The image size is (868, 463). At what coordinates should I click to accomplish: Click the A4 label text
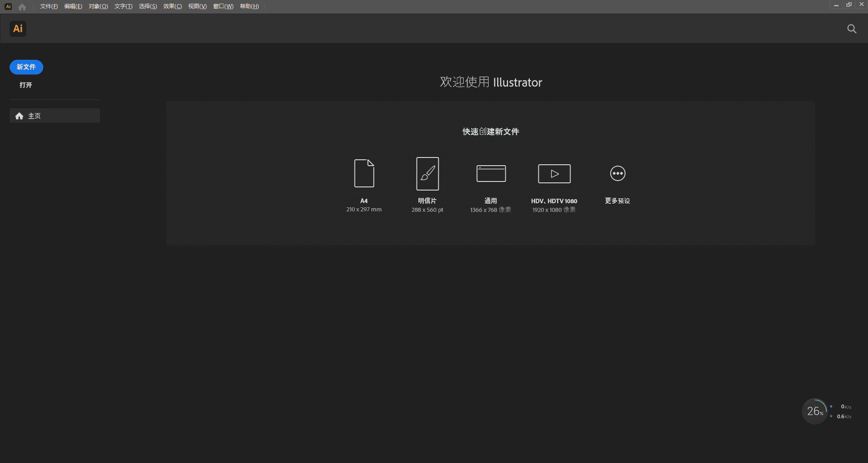364,201
